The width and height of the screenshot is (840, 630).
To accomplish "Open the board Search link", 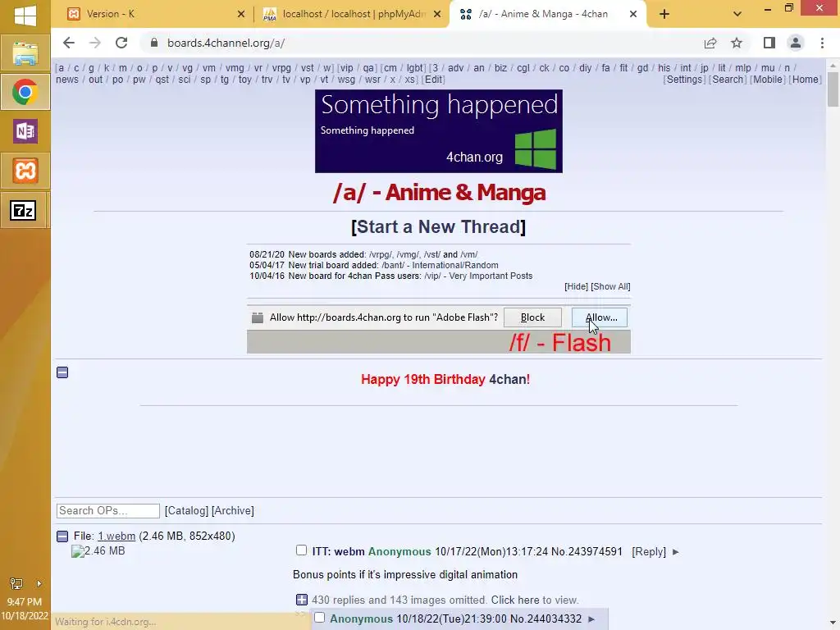I will coord(728,80).
